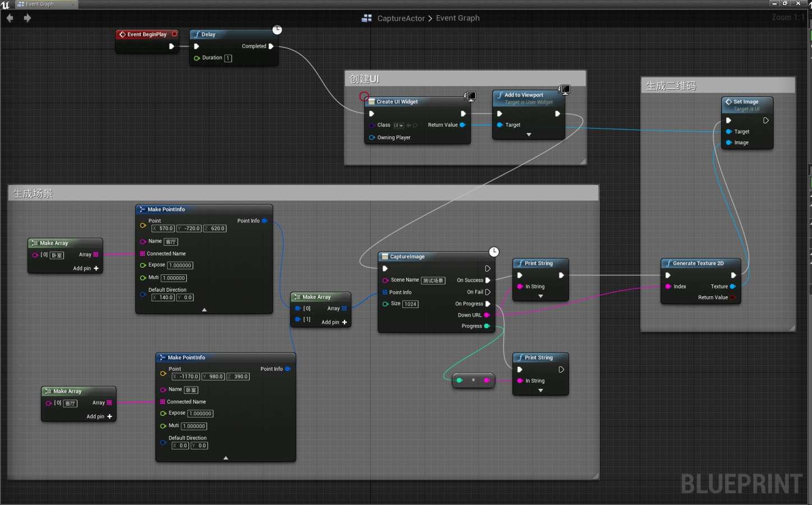The width and height of the screenshot is (812, 505).
Task: Click the Set Image node Target pin
Action: 728,131
